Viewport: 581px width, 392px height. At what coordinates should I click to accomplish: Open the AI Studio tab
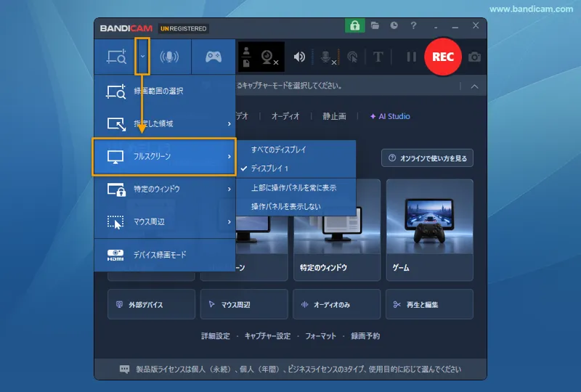click(390, 116)
